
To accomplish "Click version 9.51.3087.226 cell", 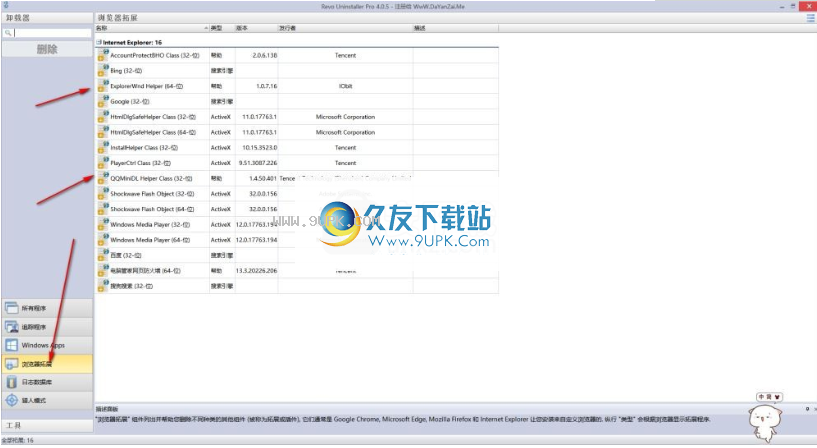I will (258, 163).
